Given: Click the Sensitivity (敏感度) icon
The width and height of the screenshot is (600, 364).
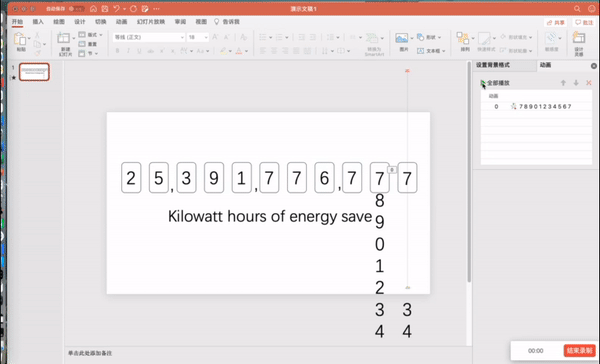Looking at the screenshot, I should pos(551,38).
